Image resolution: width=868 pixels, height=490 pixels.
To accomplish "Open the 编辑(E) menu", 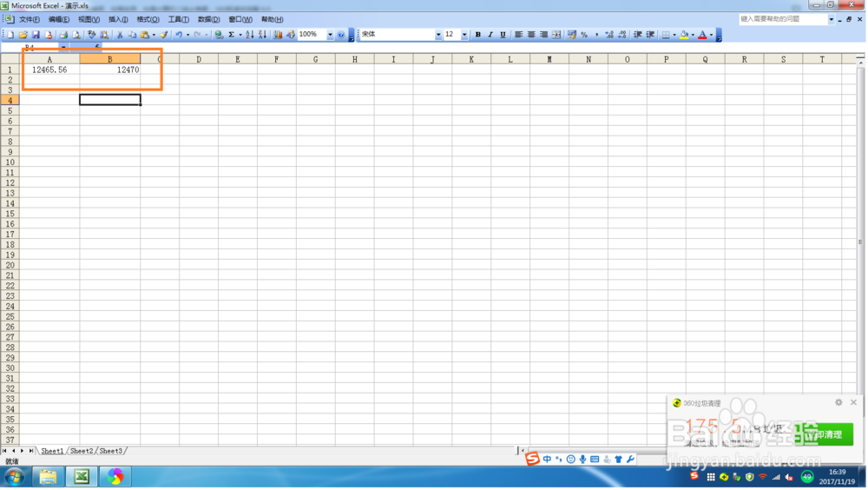I will click(59, 19).
